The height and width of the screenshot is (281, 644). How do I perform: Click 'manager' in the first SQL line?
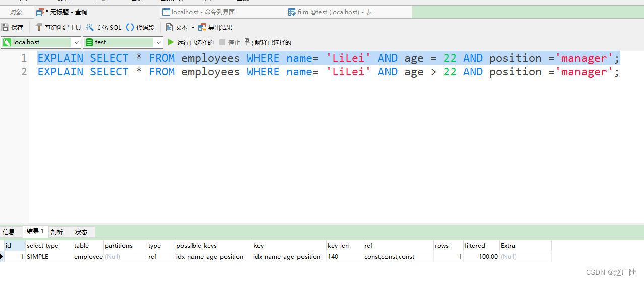point(584,58)
